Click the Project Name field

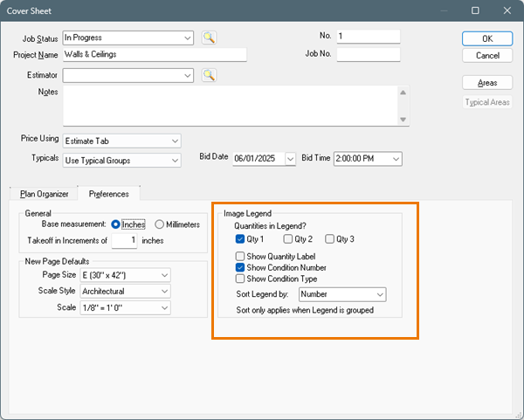(x=155, y=54)
